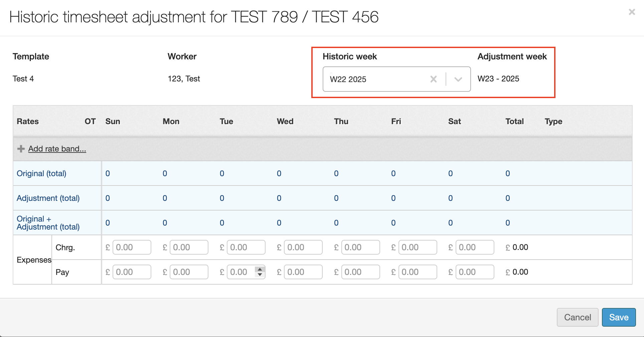
Task: Select the Monday Pay expense field
Action: [189, 272]
